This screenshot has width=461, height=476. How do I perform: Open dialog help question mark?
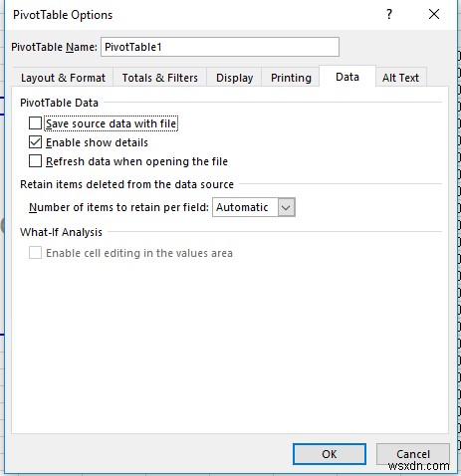[x=389, y=14]
